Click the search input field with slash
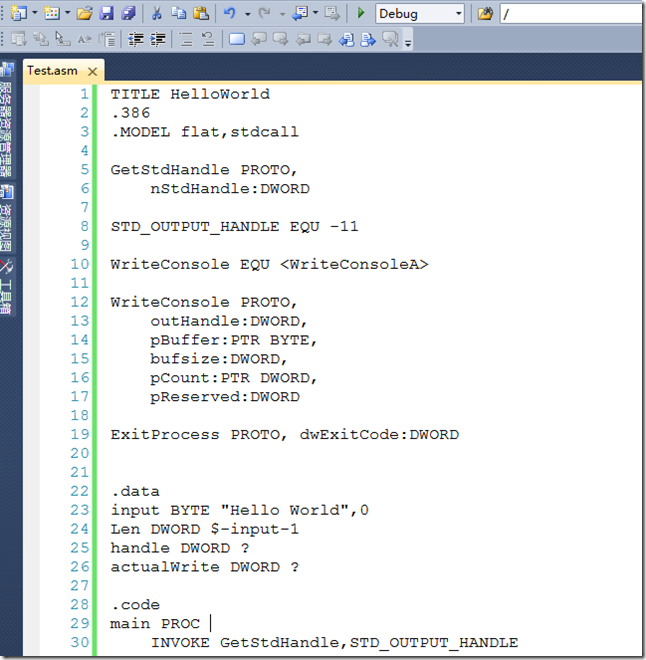 pyautogui.click(x=572, y=14)
